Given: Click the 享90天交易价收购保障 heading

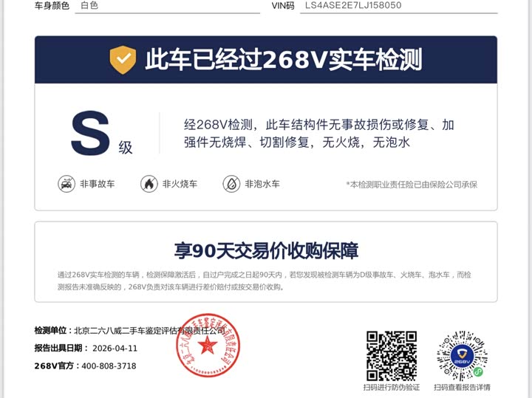Looking at the screenshot, I should pos(266,250).
